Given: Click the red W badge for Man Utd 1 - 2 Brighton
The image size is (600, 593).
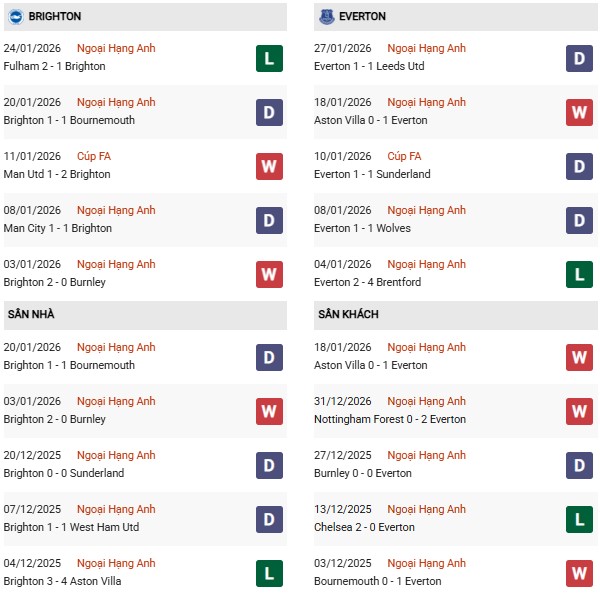Looking at the screenshot, I should point(269,166).
